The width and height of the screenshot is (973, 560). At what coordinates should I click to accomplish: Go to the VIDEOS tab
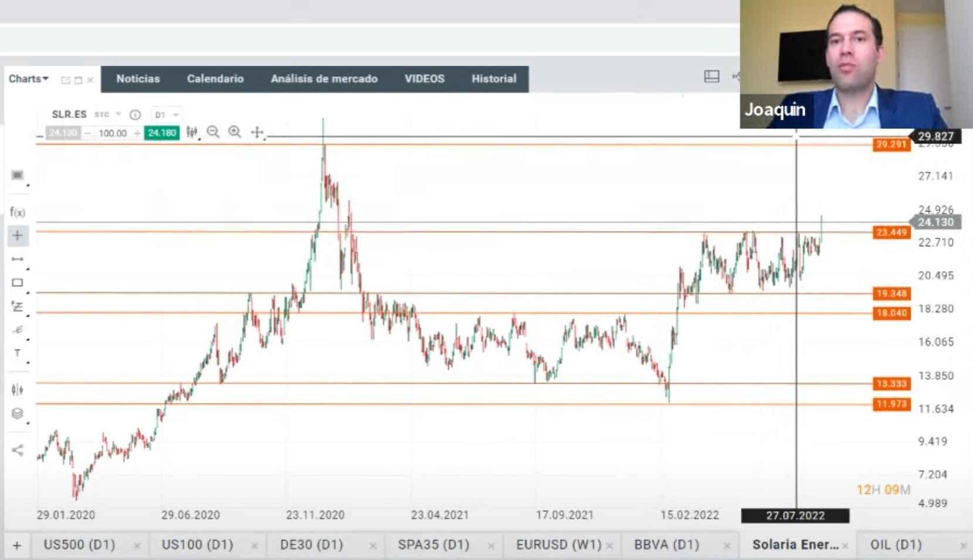pos(425,79)
